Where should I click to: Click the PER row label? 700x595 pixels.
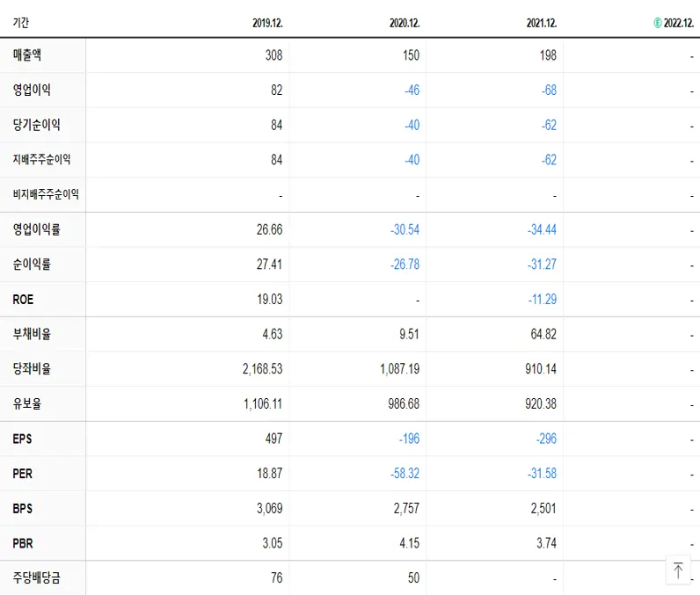[23, 473]
